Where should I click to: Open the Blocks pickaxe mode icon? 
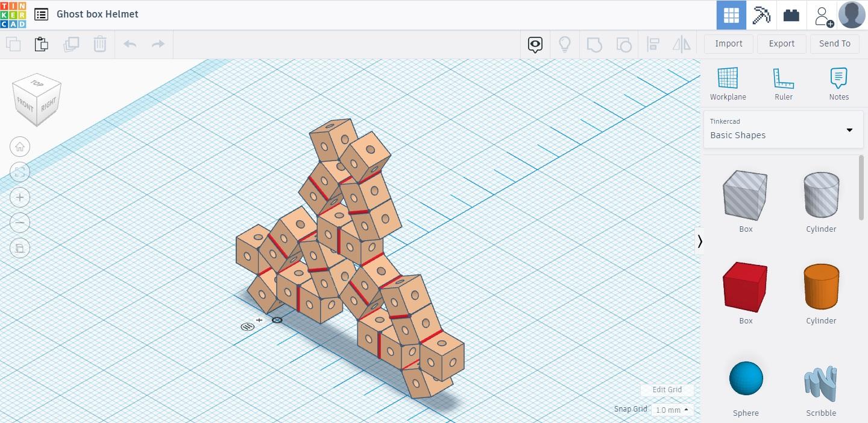click(761, 15)
